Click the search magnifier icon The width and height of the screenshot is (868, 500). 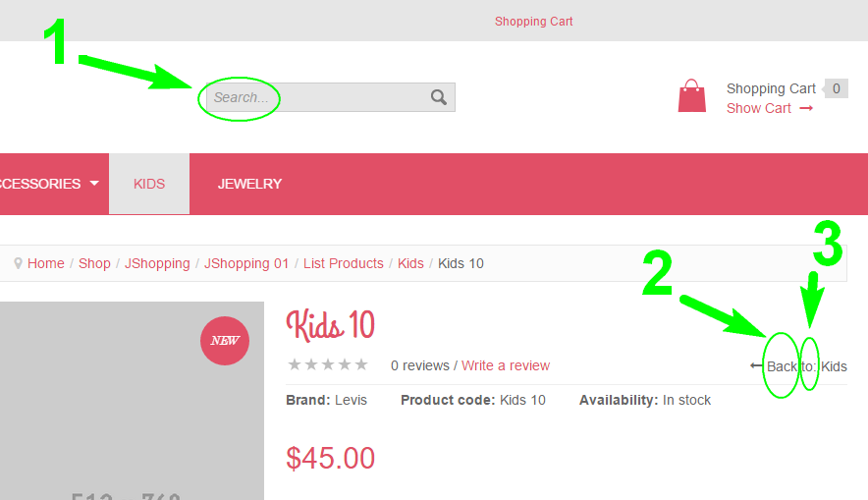point(439,97)
